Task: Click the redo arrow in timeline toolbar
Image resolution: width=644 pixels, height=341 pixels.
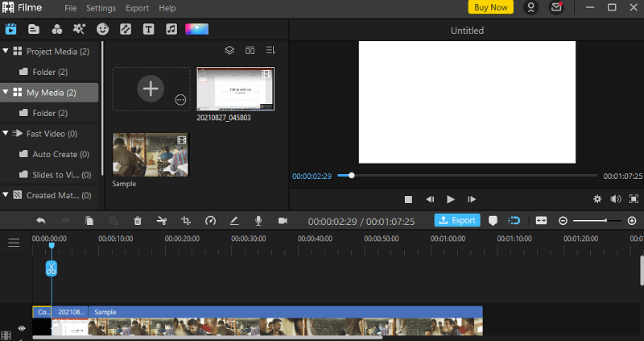Action: 65,221
